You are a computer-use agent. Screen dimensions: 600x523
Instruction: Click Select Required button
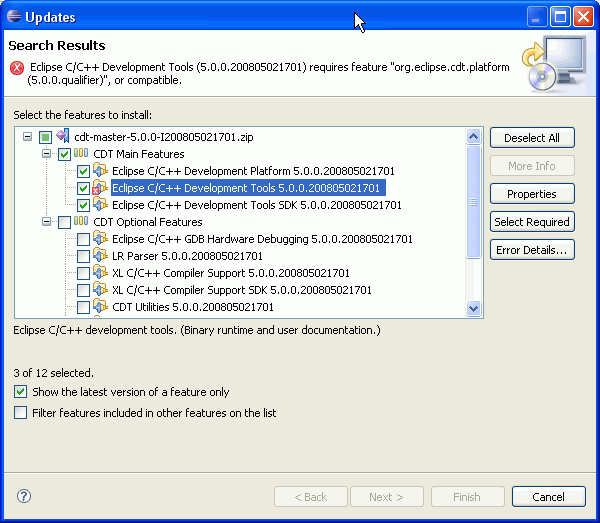532,222
